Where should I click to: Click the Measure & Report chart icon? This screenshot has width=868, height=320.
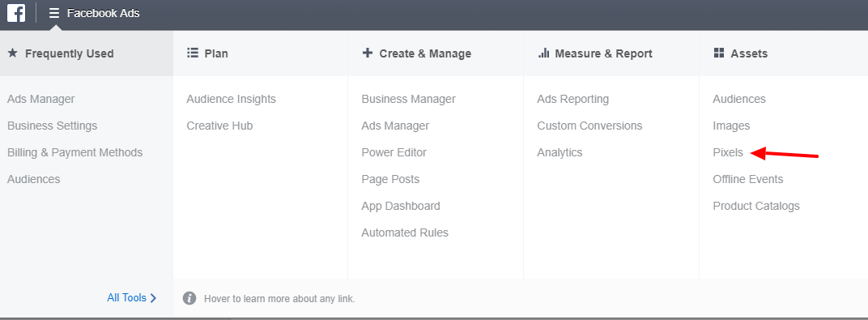point(543,53)
